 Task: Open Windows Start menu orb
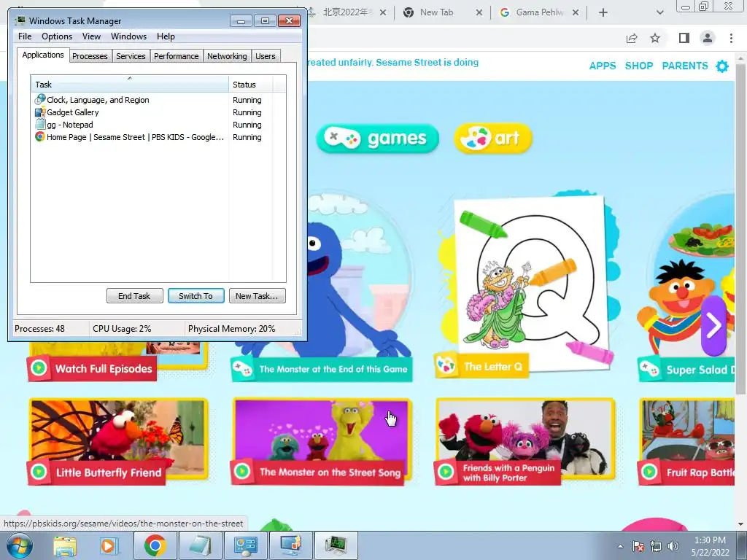(x=18, y=545)
